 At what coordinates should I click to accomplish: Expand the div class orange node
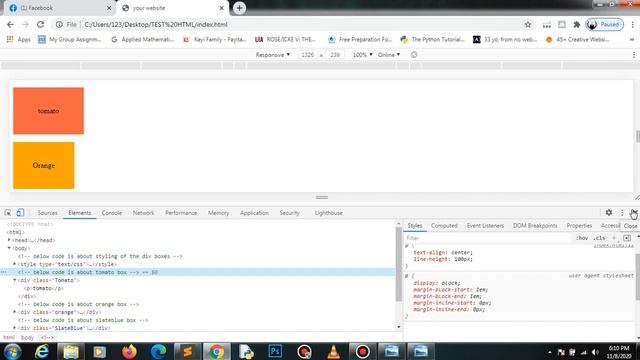tap(15, 312)
